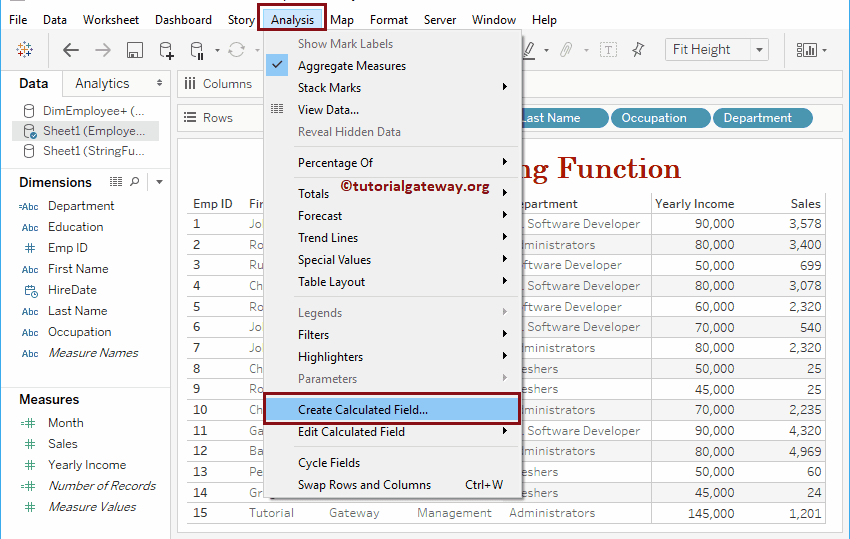Click the Save floppy disk icon
850x539 pixels.
coord(134,50)
